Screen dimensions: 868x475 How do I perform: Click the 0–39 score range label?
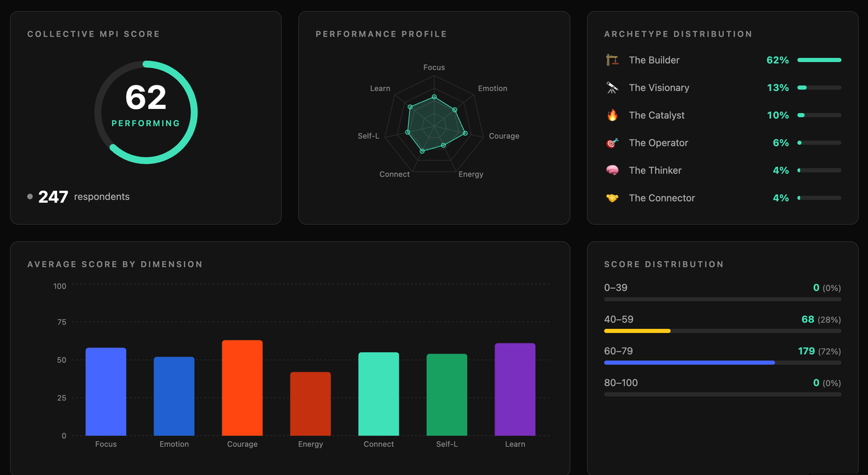(616, 287)
